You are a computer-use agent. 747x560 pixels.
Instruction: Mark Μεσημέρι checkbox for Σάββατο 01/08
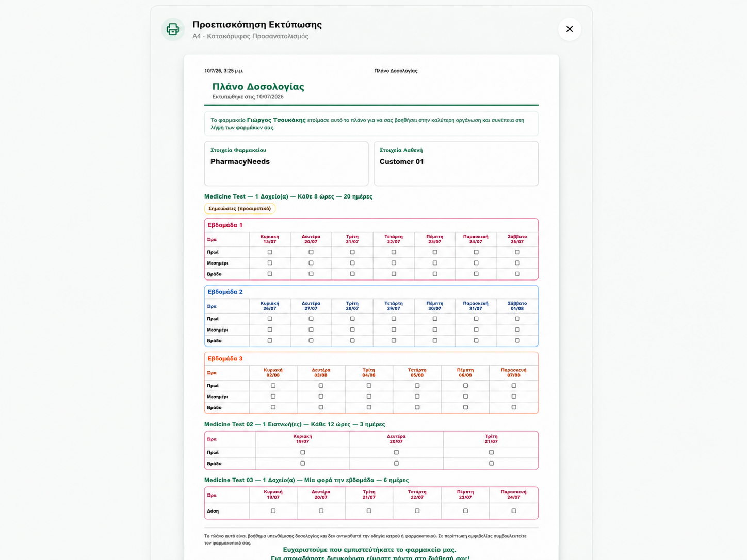tap(517, 330)
